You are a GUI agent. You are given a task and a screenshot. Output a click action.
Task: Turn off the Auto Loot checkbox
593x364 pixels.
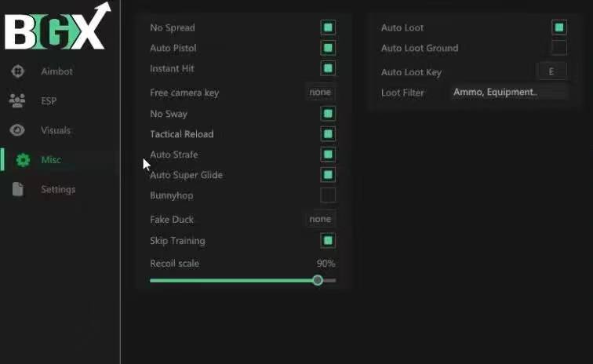pyautogui.click(x=558, y=27)
